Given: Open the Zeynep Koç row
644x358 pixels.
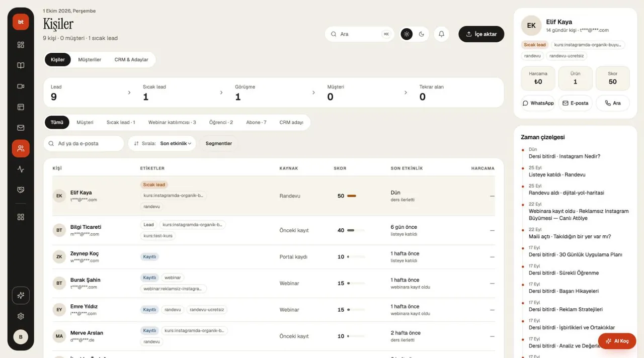Looking at the screenshot, I should click(274, 257).
